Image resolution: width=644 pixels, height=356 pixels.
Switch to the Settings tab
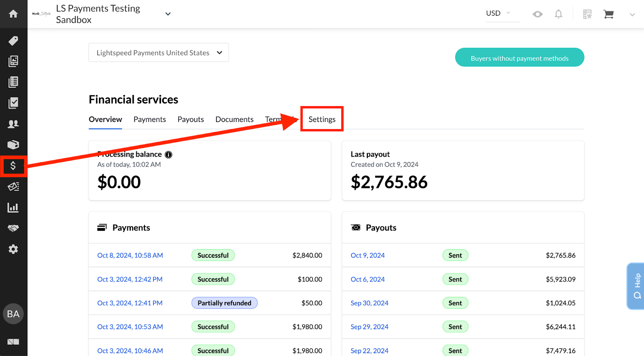pyautogui.click(x=322, y=120)
